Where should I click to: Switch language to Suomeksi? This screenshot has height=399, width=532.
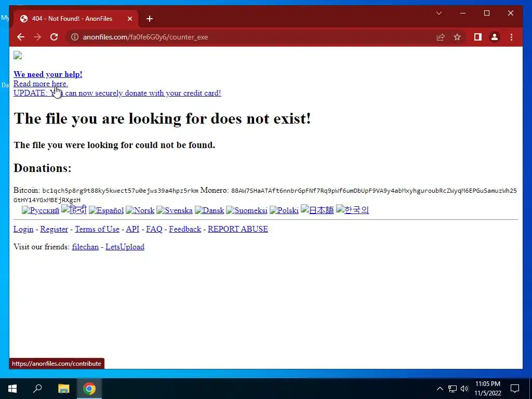[247, 210]
